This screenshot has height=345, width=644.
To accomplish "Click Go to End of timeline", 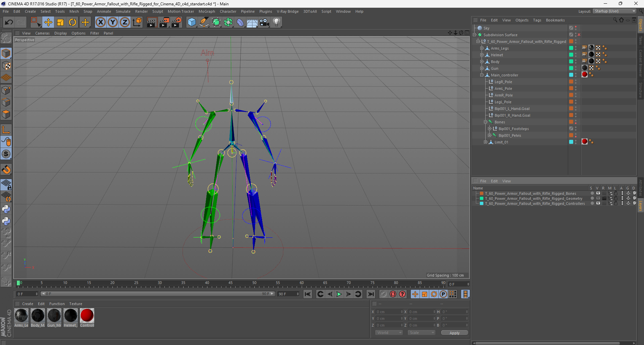I will [370, 294].
